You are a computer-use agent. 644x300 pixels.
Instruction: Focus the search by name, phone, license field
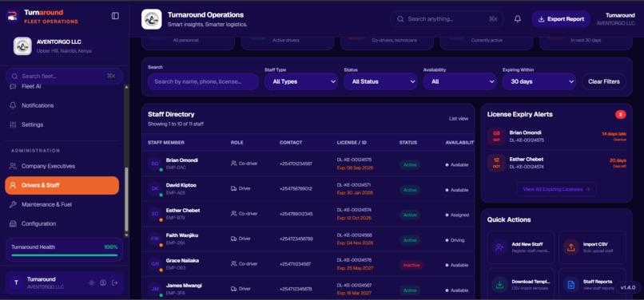203,81
